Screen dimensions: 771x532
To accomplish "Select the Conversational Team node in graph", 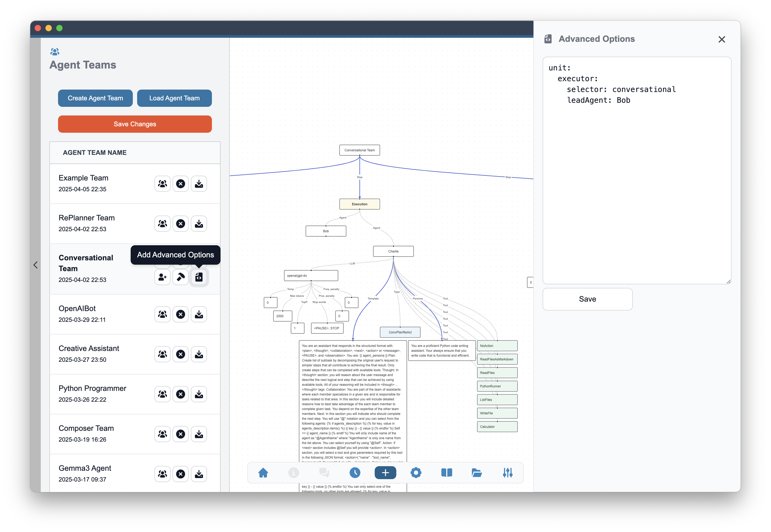I will click(360, 150).
